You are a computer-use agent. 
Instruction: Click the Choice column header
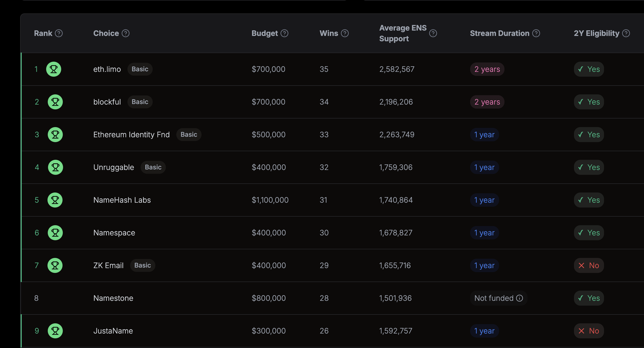click(x=106, y=33)
